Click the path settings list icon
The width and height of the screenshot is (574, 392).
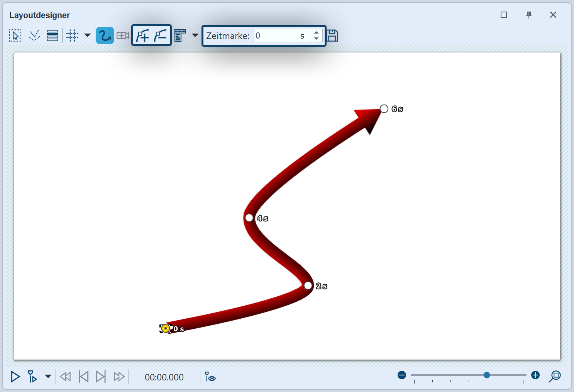click(x=180, y=35)
